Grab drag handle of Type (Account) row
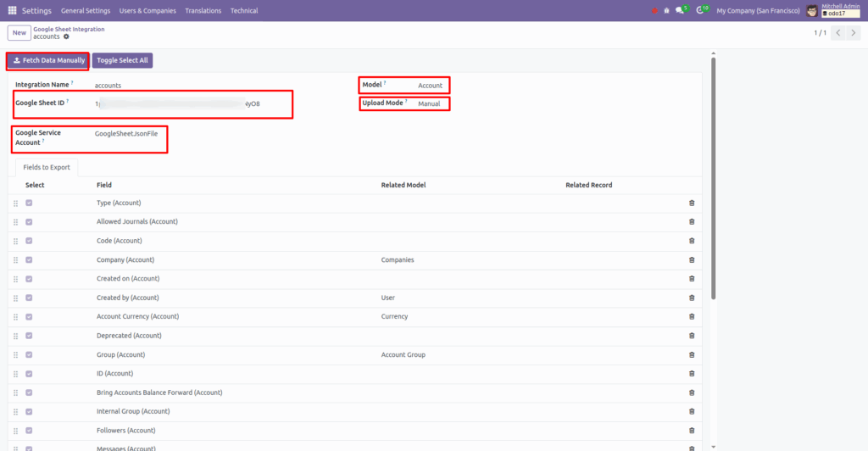Image resolution: width=868 pixels, height=451 pixels. (x=15, y=203)
